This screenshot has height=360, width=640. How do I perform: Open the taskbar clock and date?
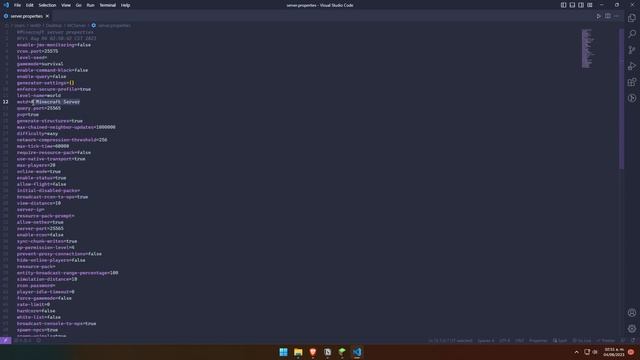click(x=613, y=352)
